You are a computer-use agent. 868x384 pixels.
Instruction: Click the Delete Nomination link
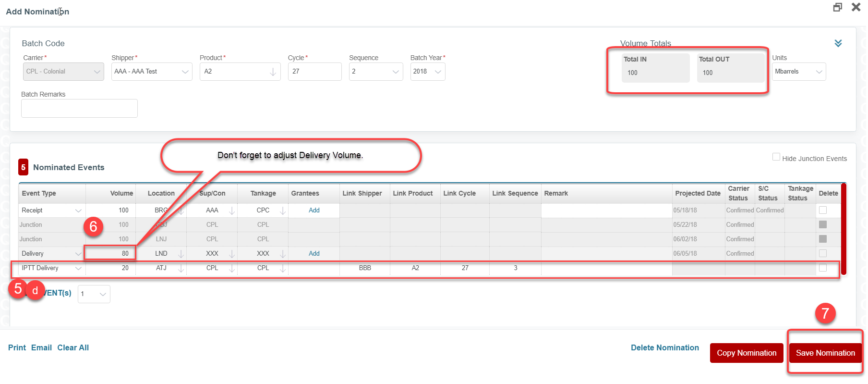[664, 347]
